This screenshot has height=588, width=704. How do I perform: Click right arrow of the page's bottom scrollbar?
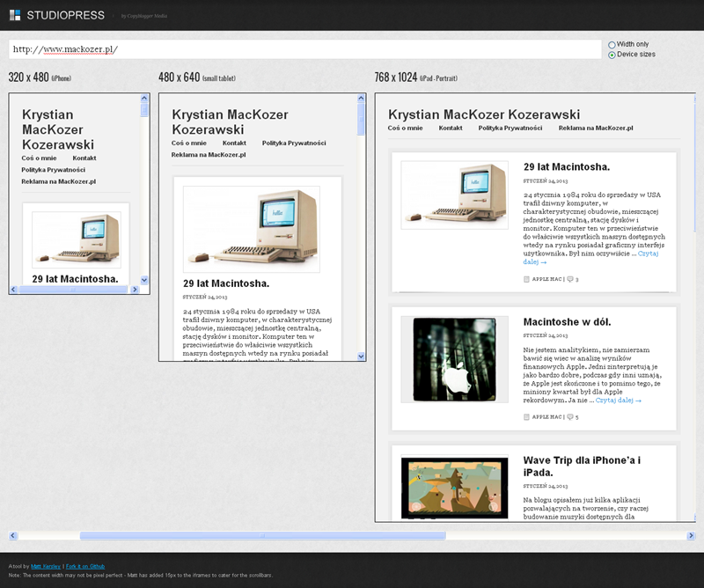[x=691, y=535]
